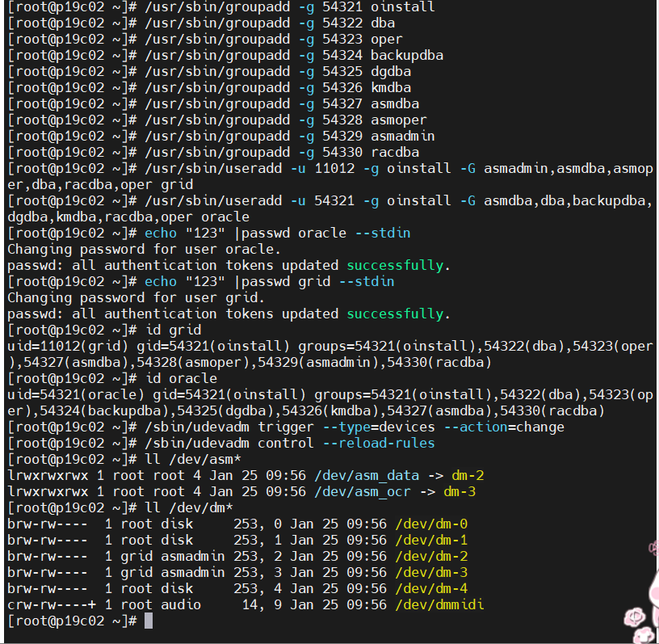Viewport: 659px width, 644px height.
Task: Click the '/dev/dm-1' device path
Action: click(431, 540)
